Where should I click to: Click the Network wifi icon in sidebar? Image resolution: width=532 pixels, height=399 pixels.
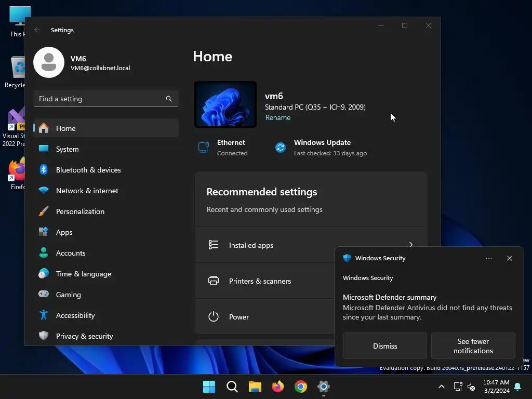[44, 190]
